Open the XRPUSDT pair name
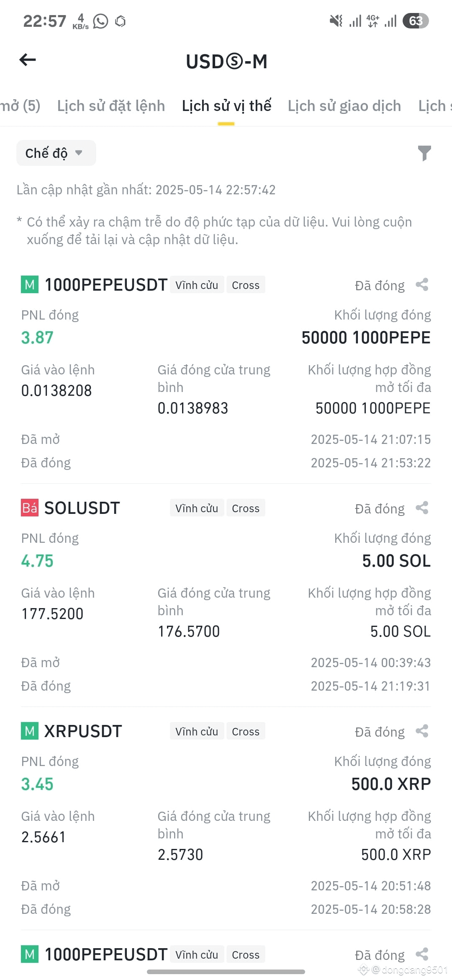 (x=83, y=731)
